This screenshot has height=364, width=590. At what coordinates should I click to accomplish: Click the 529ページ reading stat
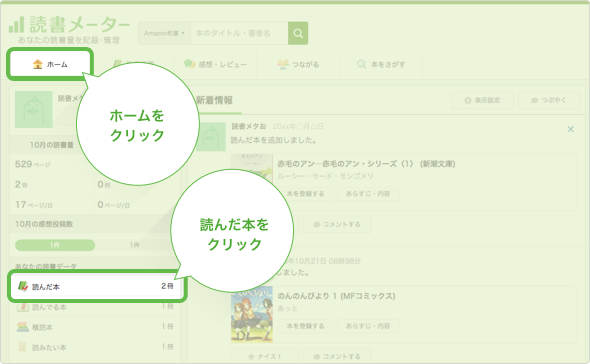pyautogui.click(x=33, y=164)
